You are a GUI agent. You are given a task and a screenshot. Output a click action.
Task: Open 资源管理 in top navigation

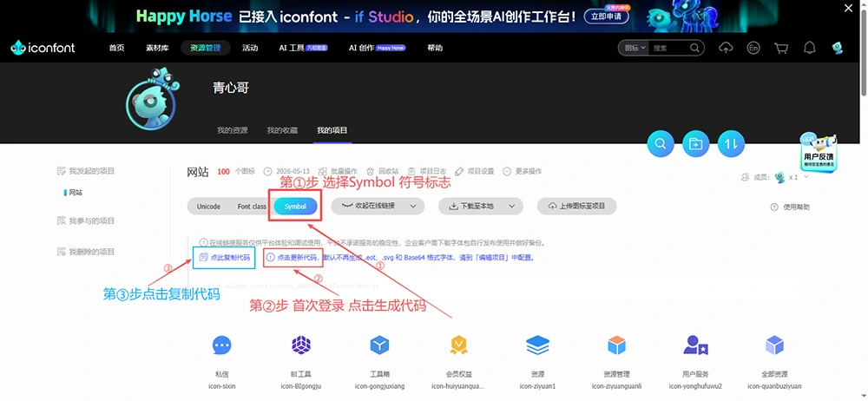[x=206, y=49]
